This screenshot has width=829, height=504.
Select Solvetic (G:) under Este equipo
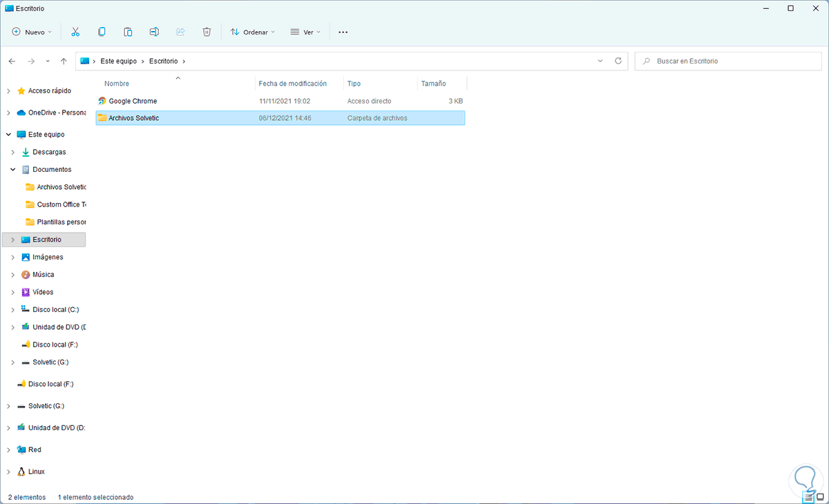pos(44,362)
